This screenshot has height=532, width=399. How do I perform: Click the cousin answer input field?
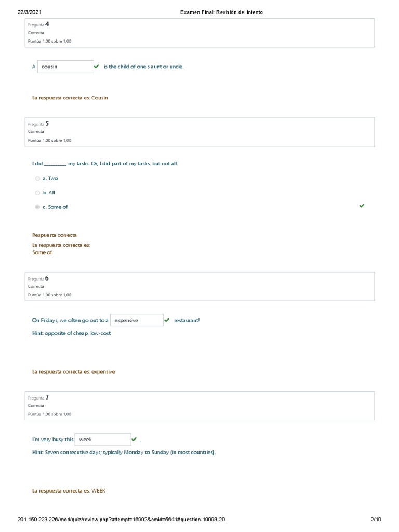point(65,66)
